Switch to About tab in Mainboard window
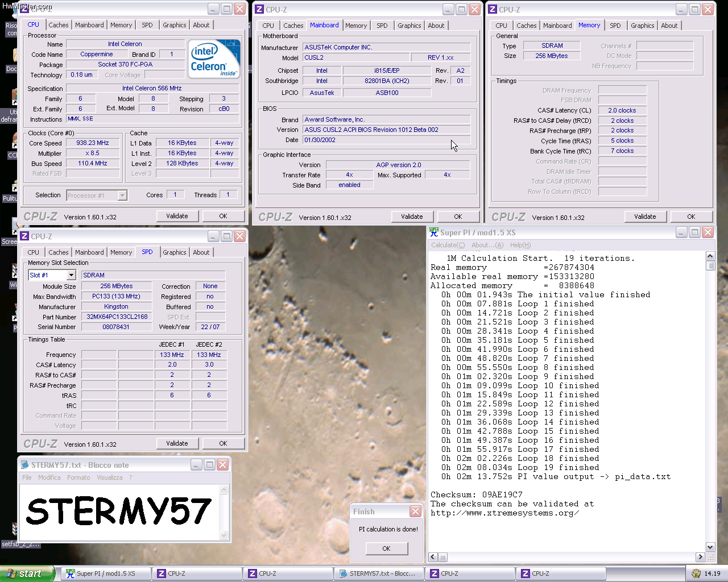728x582 pixels. [436, 26]
